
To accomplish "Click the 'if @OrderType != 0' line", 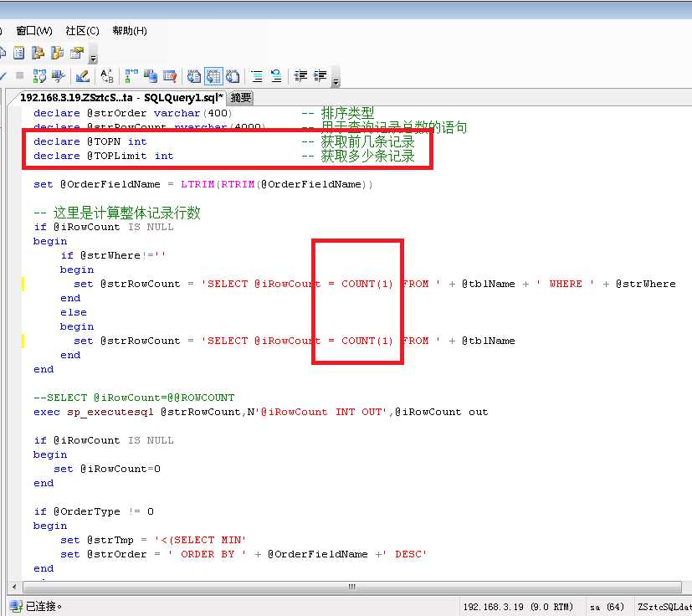I will 94,511.
